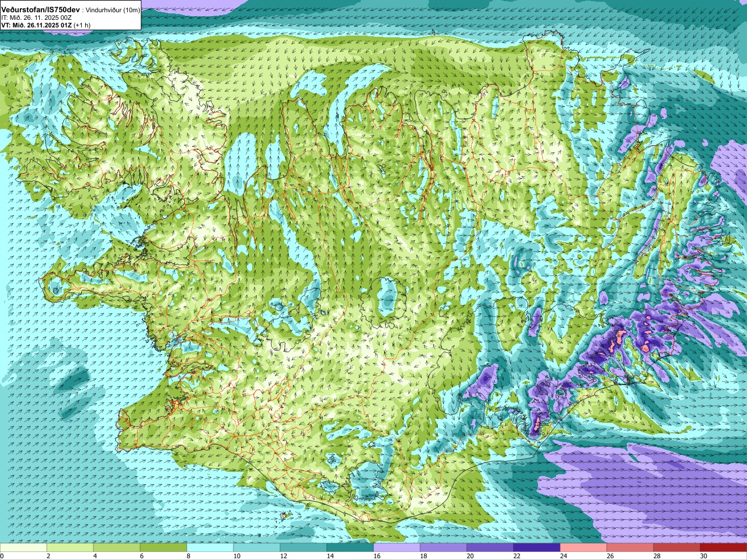This screenshot has width=747, height=560.
Task: Click the legend scale label '10'
Action: (237, 556)
